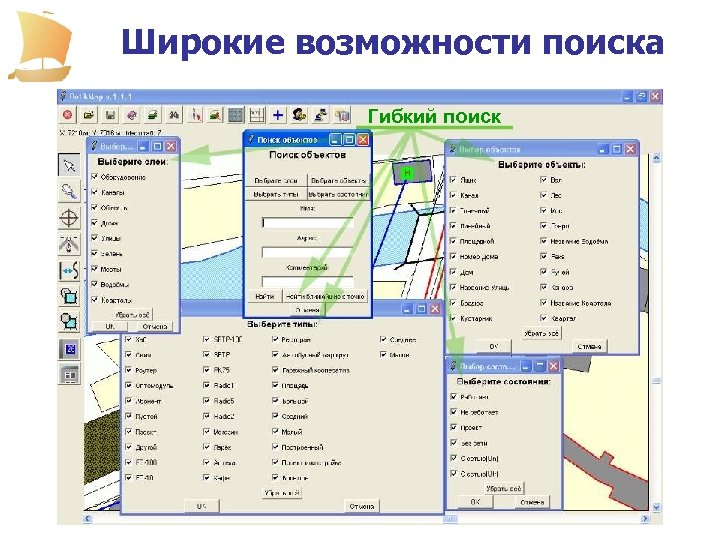This screenshot has width=720, height=540.
Task: Click the green stacked layers toolbar icon
Action: [x=153, y=114]
